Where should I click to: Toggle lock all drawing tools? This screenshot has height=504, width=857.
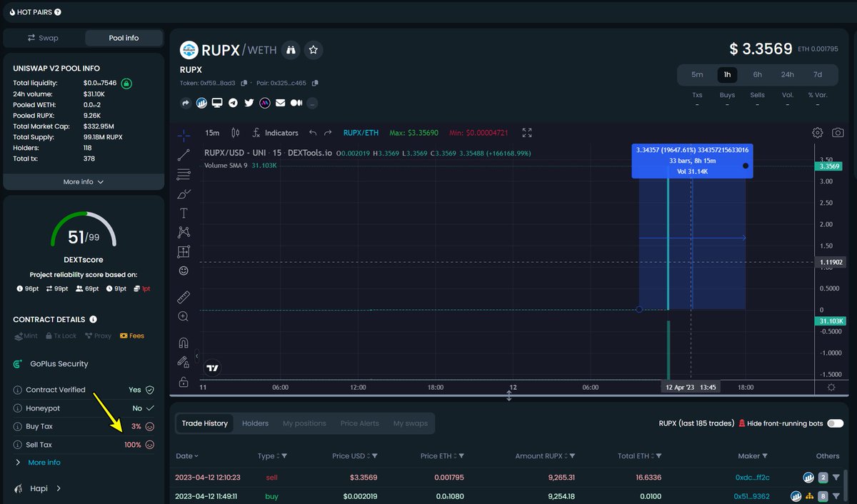pos(184,382)
